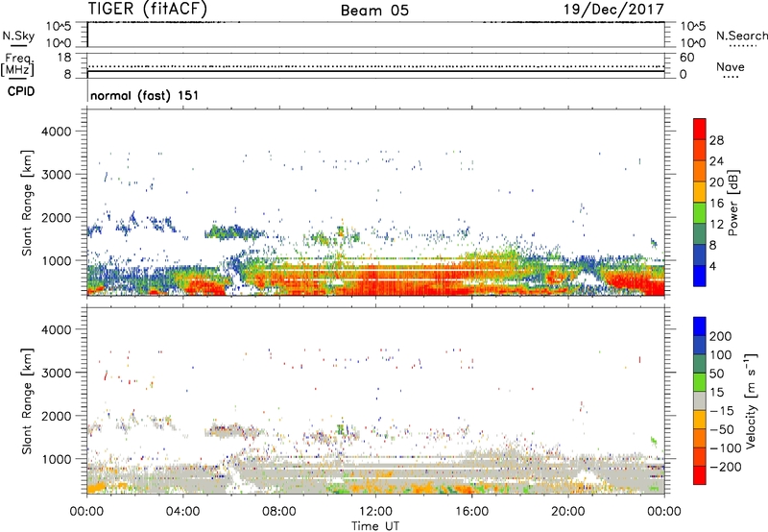Click the "Nave" legend label
Image resolution: width=768 pixels, height=532 pixels.
click(x=731, y=67)
